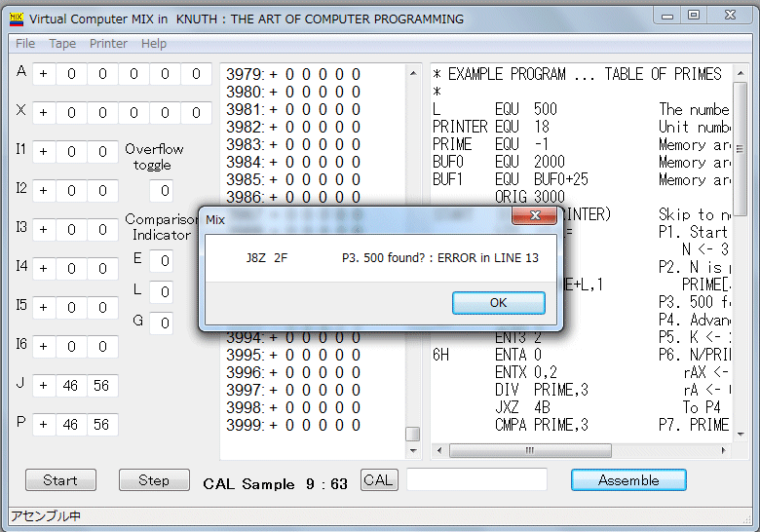Click the second byte field of register I4
This screenshot has width=760, height=532.
(x=102, y=269)
